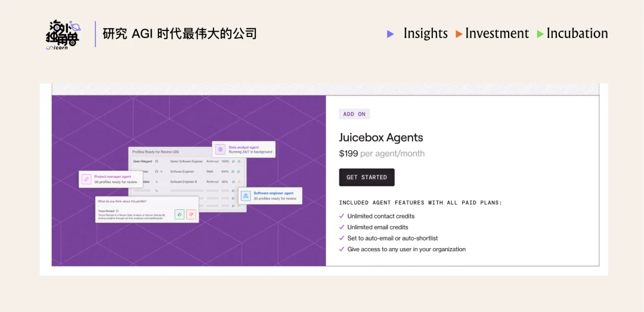Click the Unlimited email credits feature
Screen dimensions: 644x312
[x=378, y=227]
